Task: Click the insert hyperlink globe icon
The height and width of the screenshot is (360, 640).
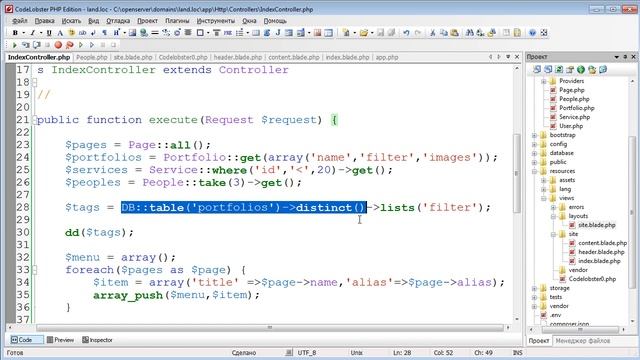Action: coord(144,33)
